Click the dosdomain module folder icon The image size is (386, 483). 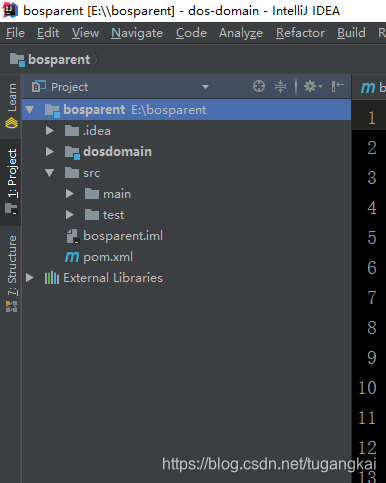point(72,152)
